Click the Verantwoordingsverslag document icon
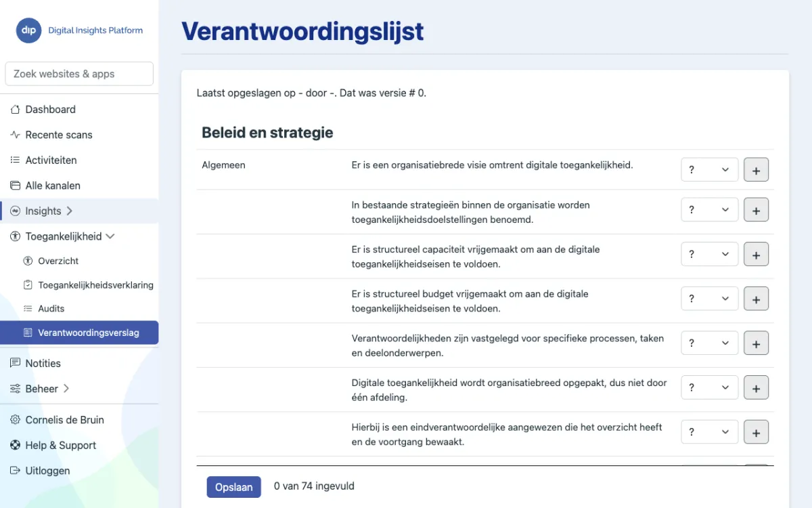The image size is (812, 508). pos(28,333)
